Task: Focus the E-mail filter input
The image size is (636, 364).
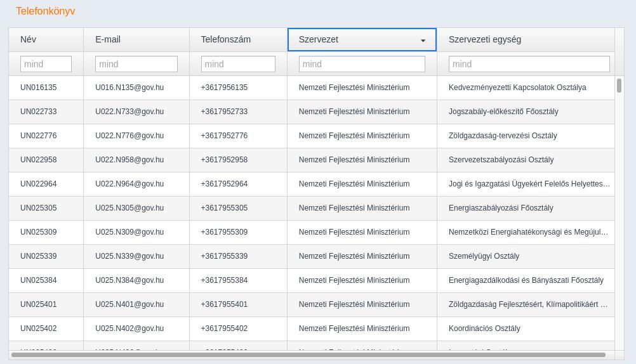Action: [x=136, y=64]
